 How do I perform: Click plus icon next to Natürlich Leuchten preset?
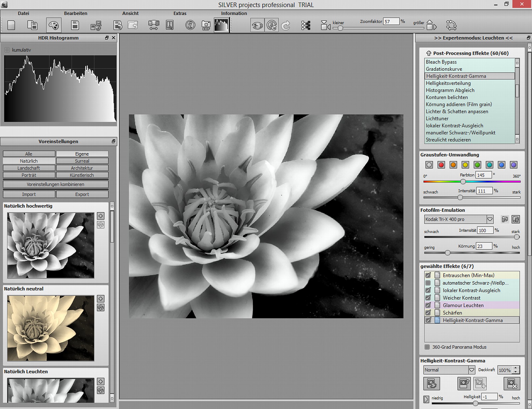point(101,381)
